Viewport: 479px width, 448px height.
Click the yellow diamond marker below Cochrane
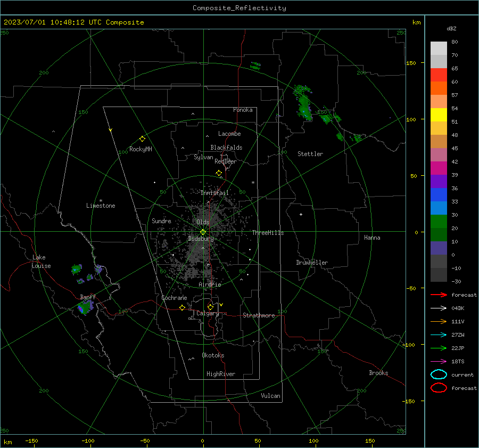pyautogui.click(x=182, y=307)
